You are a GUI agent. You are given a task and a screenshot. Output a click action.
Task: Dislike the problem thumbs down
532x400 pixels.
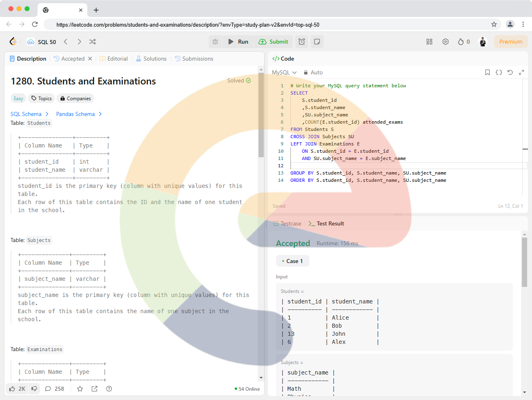coord(34,389)
